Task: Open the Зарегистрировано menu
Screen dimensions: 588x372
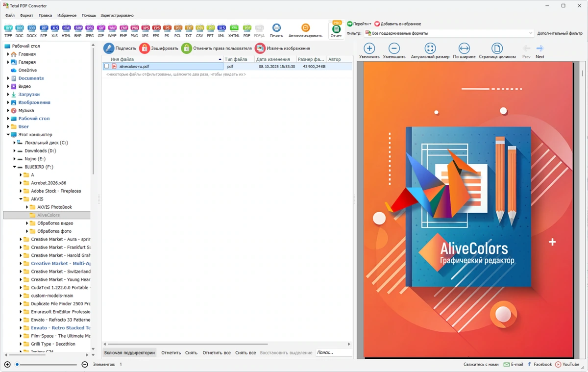Action: tap(117, 15)
